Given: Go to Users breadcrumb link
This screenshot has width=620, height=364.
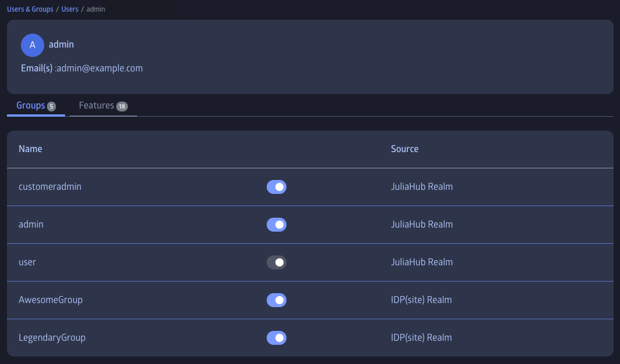Looking at the screenshot, I should pos(70,9).
